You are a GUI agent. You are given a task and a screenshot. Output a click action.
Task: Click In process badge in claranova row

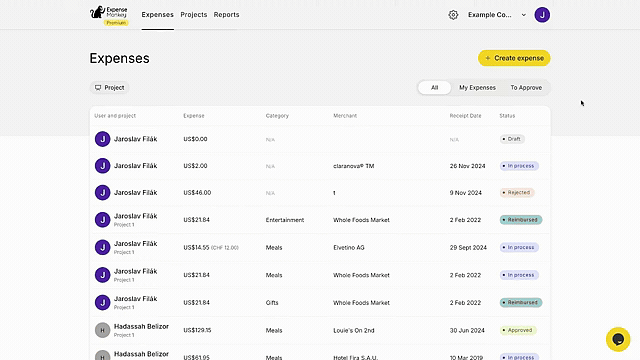[x=519, y=166]
